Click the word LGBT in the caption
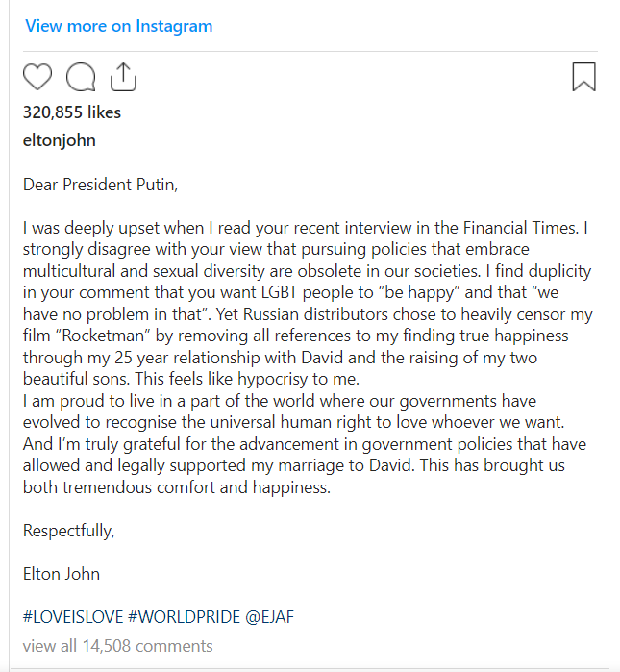620x672 pixels. tap(279, 292)
